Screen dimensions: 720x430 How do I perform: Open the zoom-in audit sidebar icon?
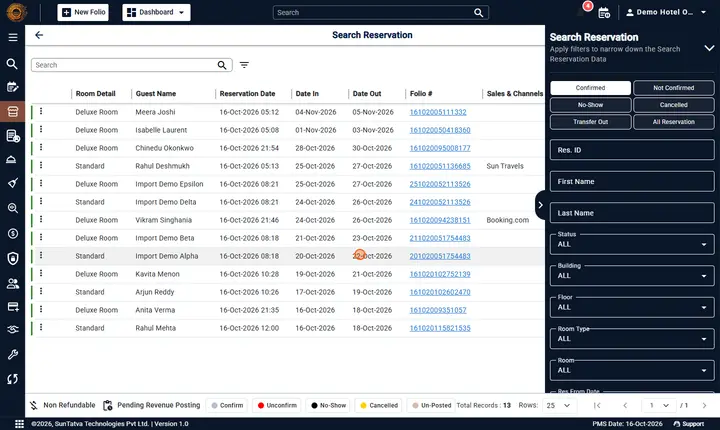[x=12, y=208]
